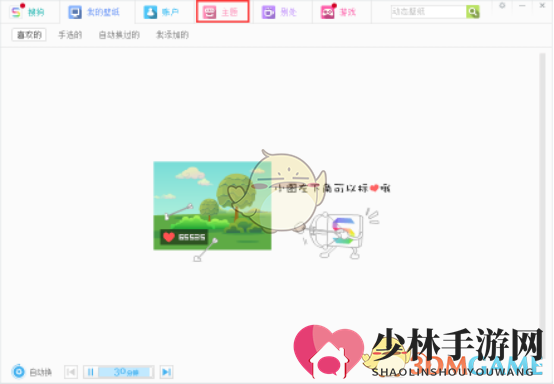Open the 游戏 game tab
The height and width of the screenshot is (384, 554).
[x=338, y=12]
